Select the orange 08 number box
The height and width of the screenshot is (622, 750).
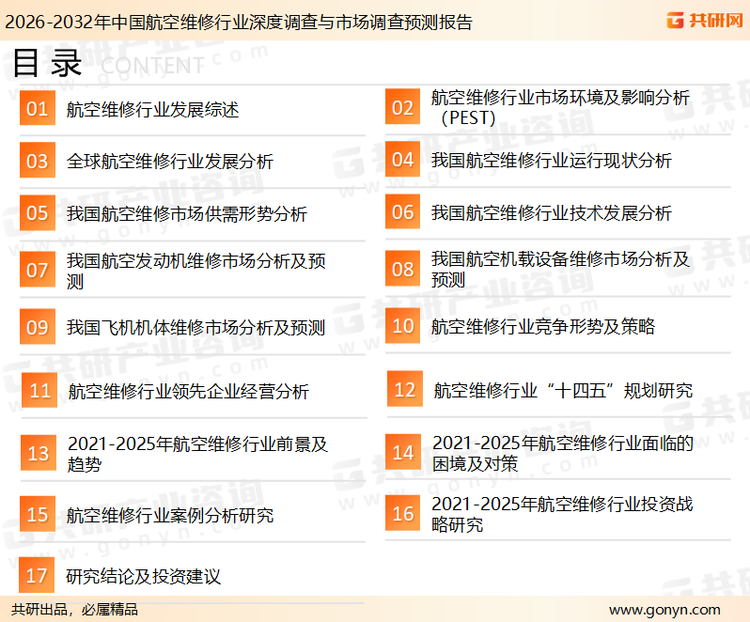click(403, 268)
